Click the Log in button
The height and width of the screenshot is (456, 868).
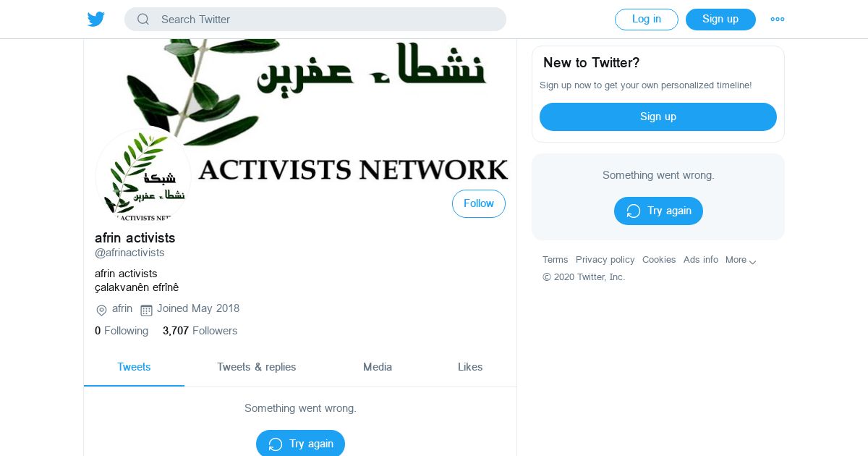coord(647,20)
